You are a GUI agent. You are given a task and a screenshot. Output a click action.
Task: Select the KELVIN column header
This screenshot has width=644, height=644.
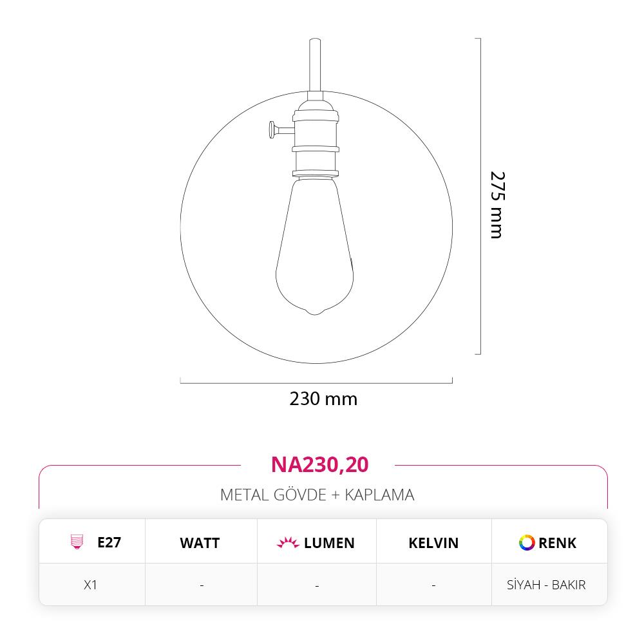click(433, 543)
